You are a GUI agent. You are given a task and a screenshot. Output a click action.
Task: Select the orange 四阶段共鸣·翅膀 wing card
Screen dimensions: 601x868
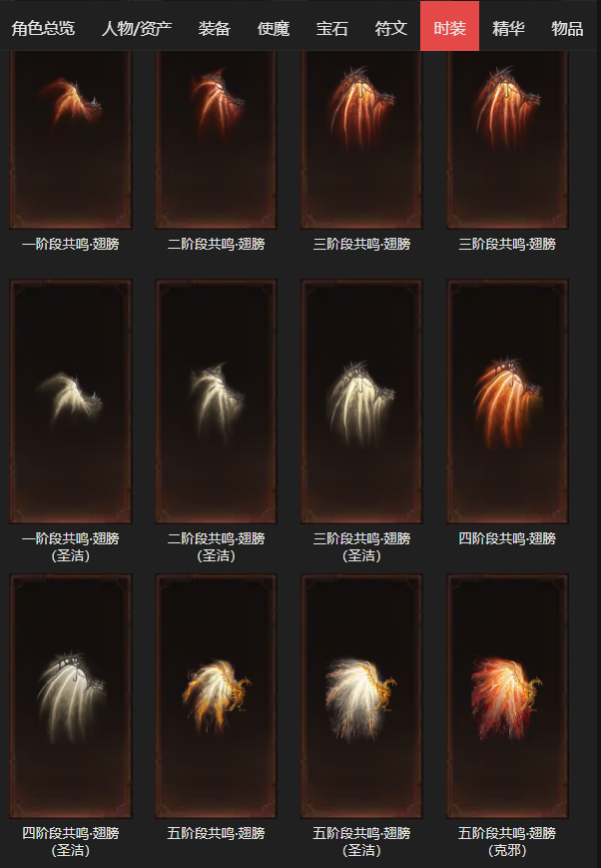507,402
